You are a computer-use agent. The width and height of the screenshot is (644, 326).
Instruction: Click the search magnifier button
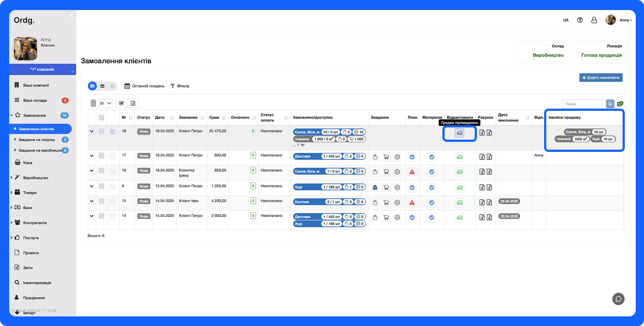[x=610, y=104]
